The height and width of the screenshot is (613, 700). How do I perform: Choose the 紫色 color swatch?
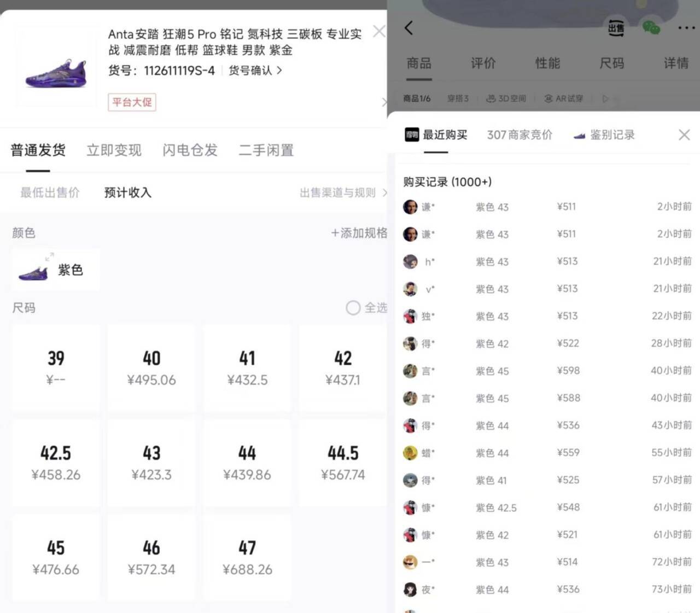pos(55,270)
